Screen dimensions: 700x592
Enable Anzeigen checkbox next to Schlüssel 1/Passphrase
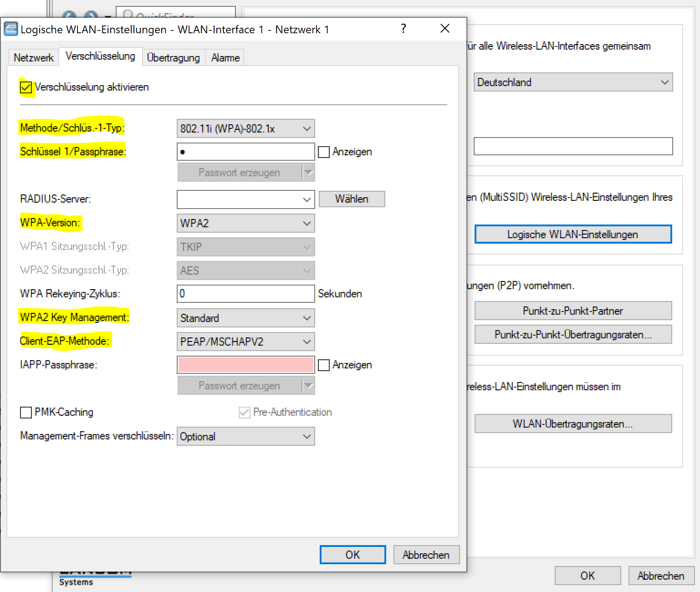[x=324, y=152]
